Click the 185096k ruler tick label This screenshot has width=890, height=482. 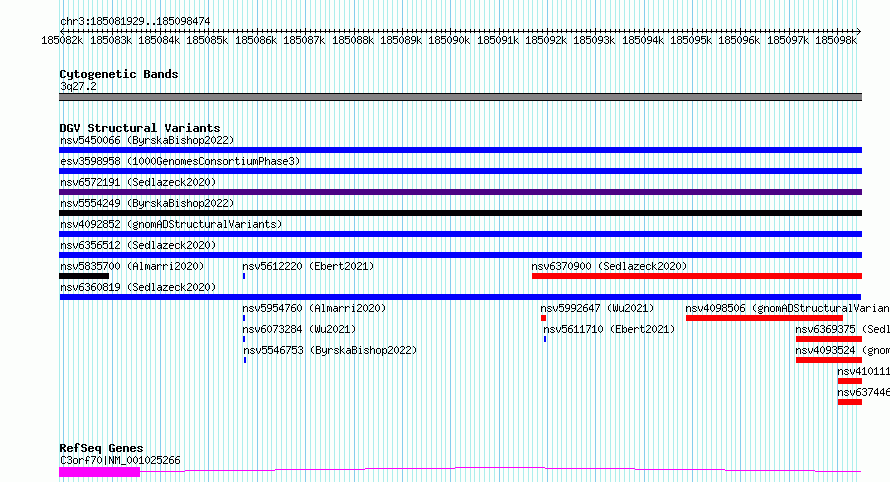tap(739, 40)
